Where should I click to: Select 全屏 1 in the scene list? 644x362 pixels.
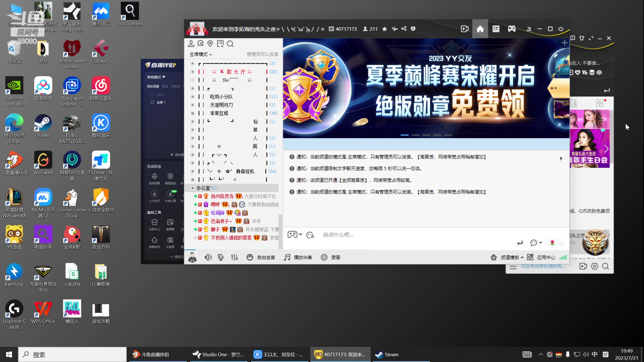(161, 102)
